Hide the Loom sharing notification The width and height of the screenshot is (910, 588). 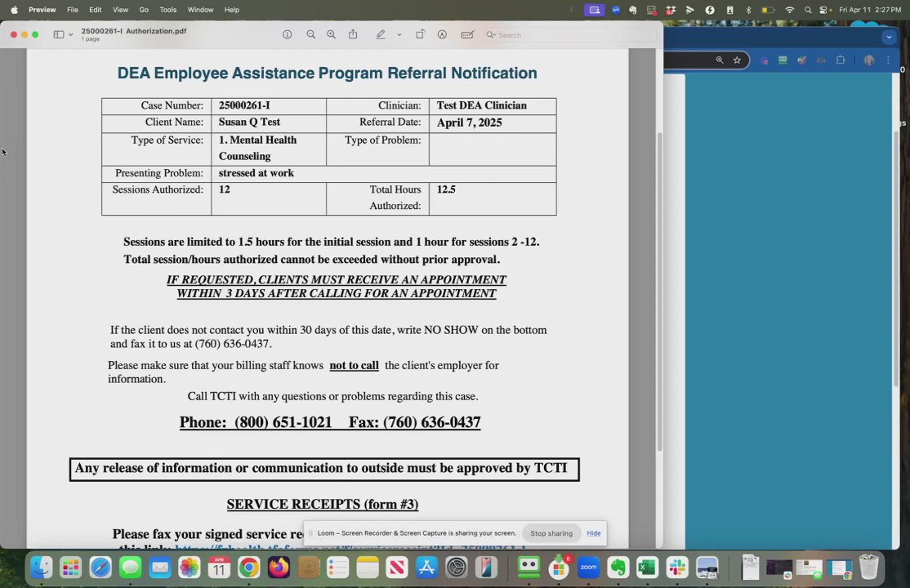click(x=594, y=533)
